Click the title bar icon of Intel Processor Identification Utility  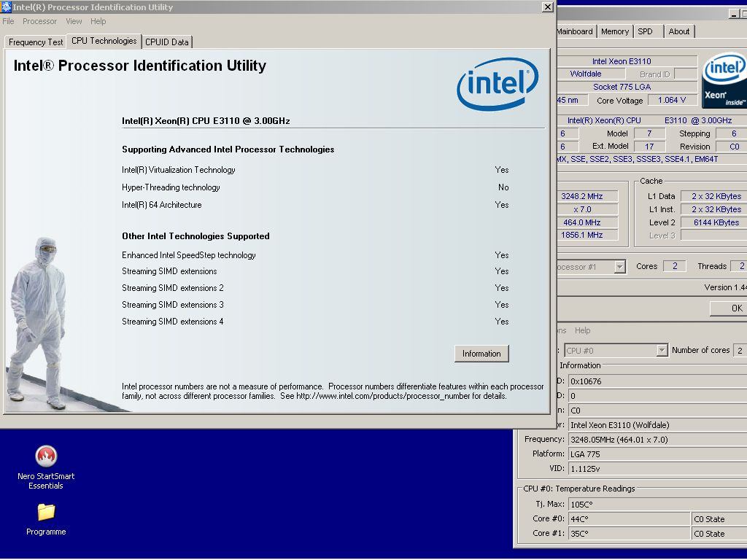tap(6, 7)
